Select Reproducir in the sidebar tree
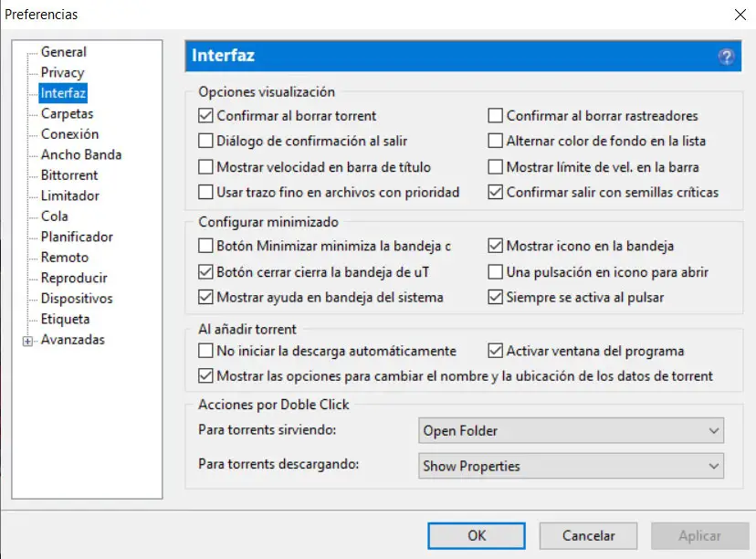This screenshot has width=756, height=559. [x=74, y=278]
